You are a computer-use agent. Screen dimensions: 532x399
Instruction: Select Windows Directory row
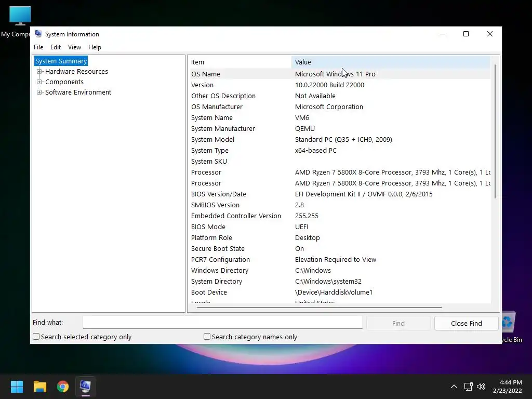coord(340,270)
